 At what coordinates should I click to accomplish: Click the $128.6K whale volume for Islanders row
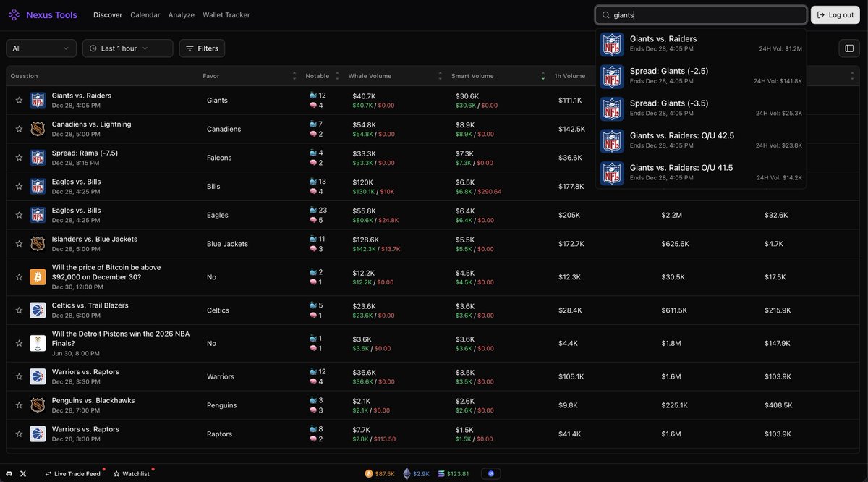pos(366,239)
